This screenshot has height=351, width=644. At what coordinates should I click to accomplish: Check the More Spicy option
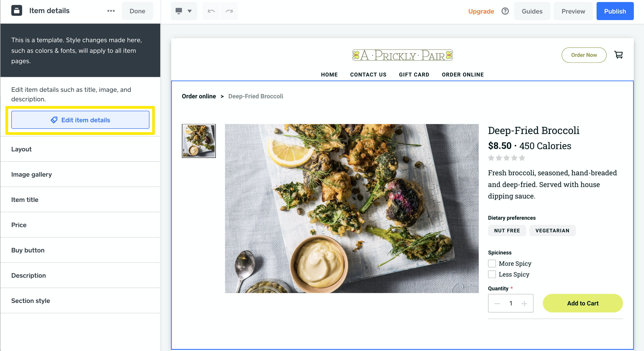click(492, 263)
